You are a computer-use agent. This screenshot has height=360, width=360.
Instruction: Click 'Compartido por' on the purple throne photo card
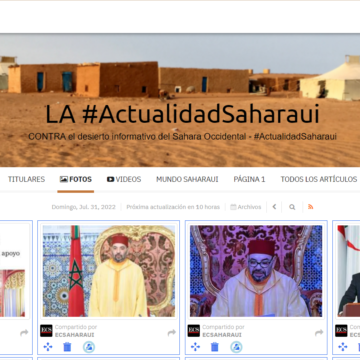[x=223, y=327]
